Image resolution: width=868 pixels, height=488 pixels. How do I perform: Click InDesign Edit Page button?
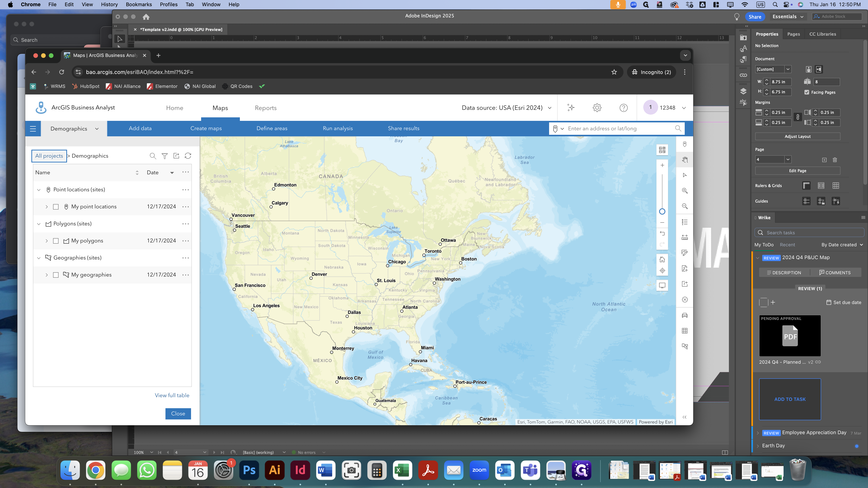coord(797,171)
